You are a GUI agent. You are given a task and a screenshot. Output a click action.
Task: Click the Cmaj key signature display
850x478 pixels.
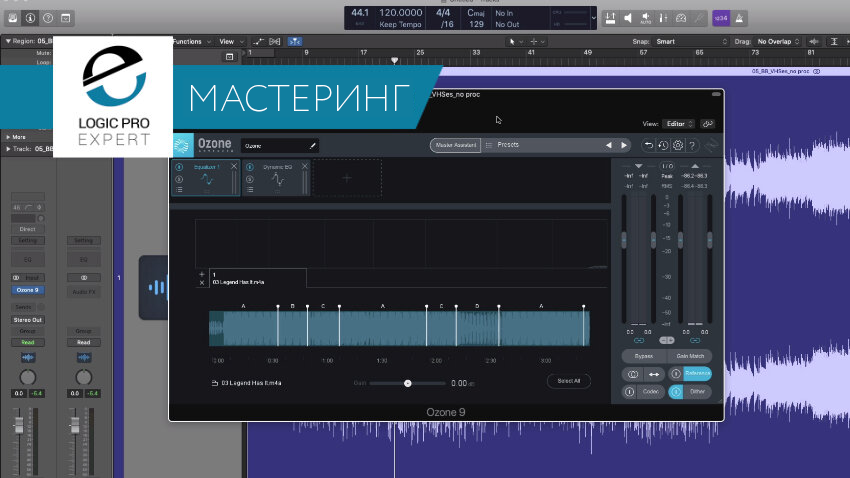476,13
